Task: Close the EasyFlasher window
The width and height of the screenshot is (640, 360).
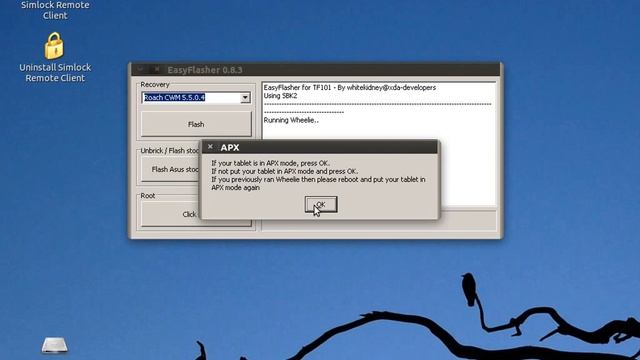Action: pos(157,69)
